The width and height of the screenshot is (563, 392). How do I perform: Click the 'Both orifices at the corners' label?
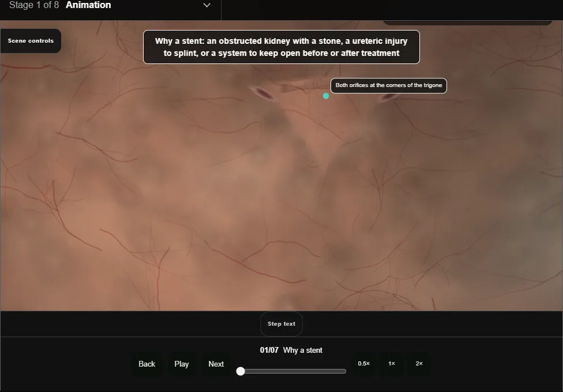tap(388, 85)
